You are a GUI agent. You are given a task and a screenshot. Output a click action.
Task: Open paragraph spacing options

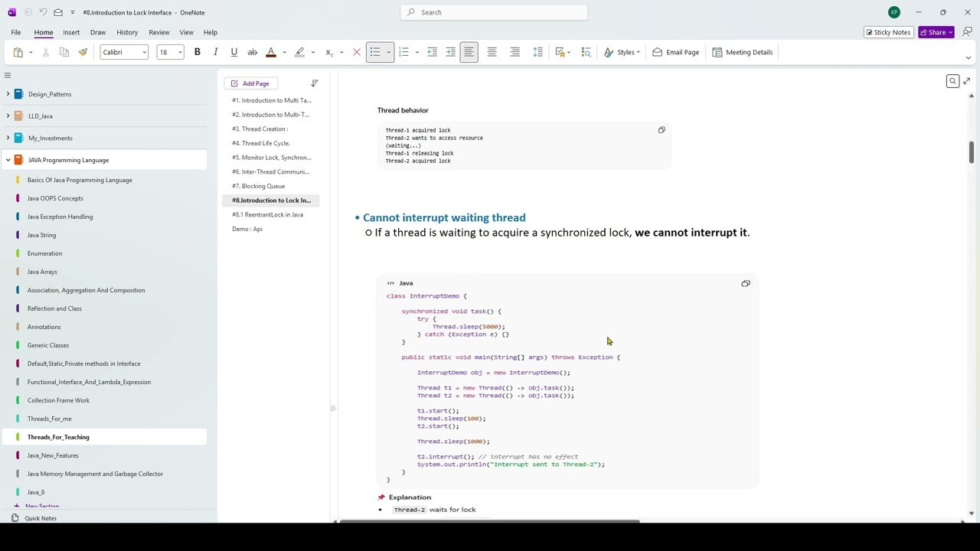pyautogui.click(x=537, y=52)
